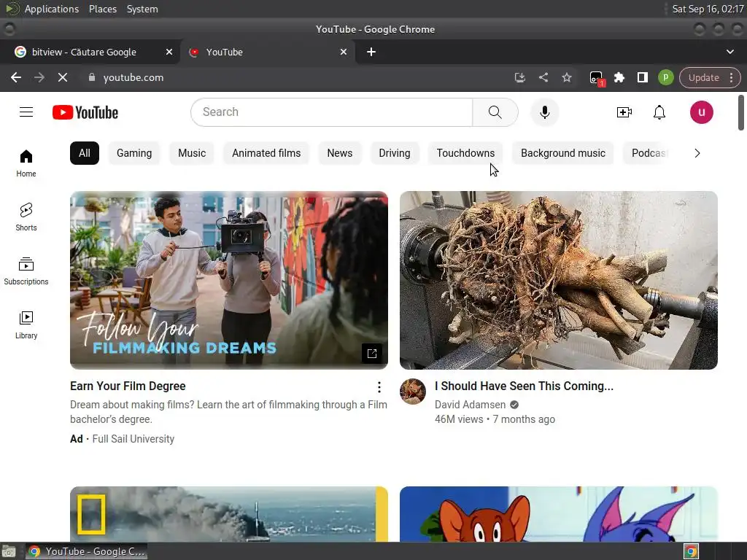Screen dimensions: 747x560
Task: Open Library from the sidebar
Action: [26, 324]
